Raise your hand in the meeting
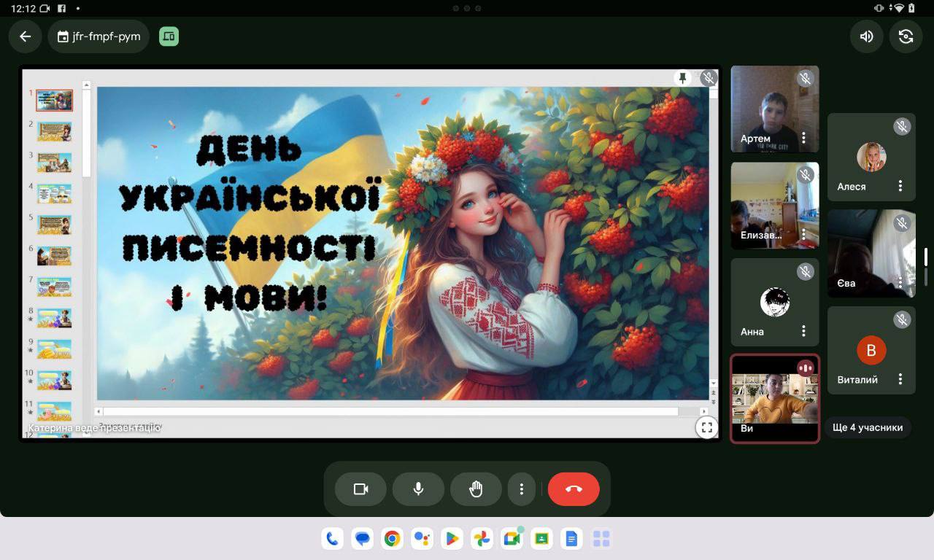 point(476,489)
